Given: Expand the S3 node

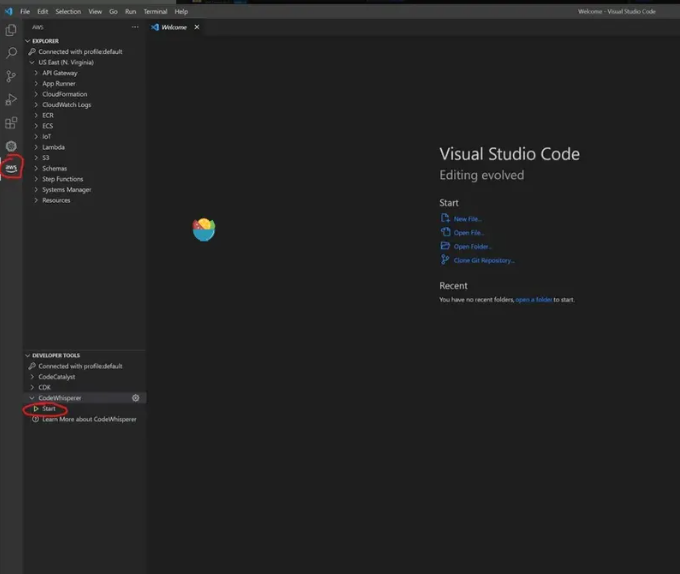Looking at the screenshot, I should click(x=36, y=158).
